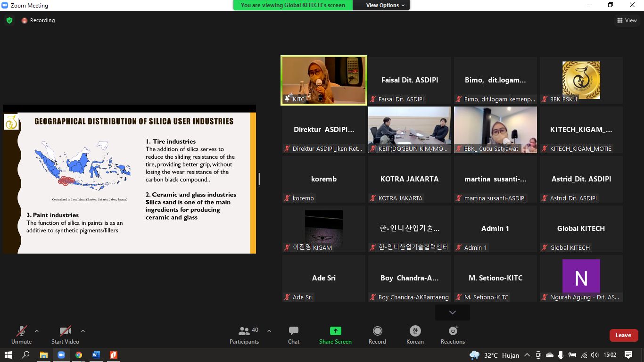Open the Chat panel
The height and width of the screenshot is (362, 644).
click(294, 335)
